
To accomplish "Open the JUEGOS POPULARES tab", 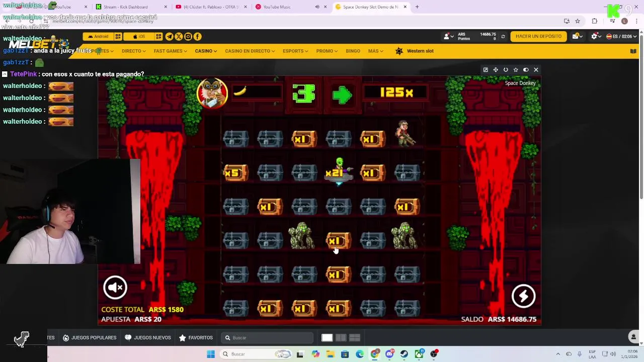I will coord(90,338).
